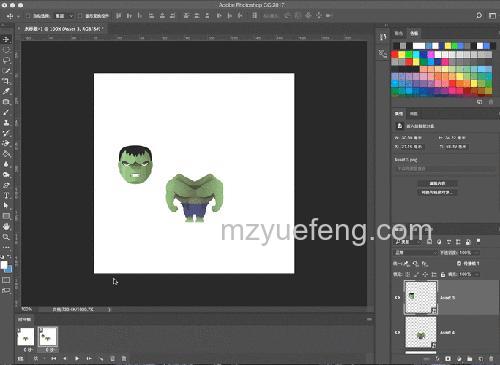
Task: Select the second animation frame thumbnail
Action: 48,337
